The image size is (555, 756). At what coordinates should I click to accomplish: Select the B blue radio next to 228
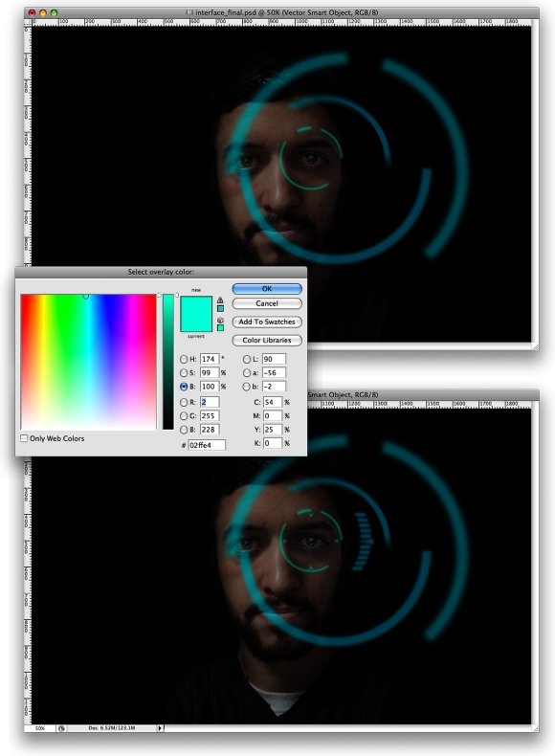coord(184,429)
